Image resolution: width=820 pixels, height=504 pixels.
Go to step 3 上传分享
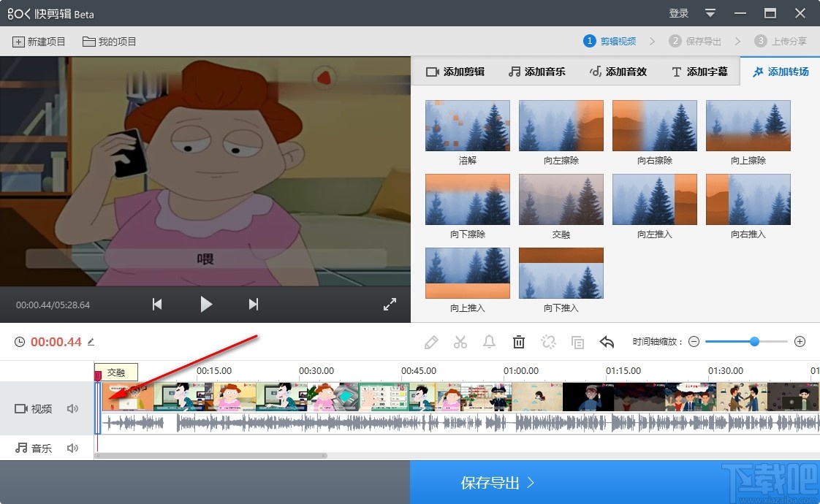tap(781, 42)
